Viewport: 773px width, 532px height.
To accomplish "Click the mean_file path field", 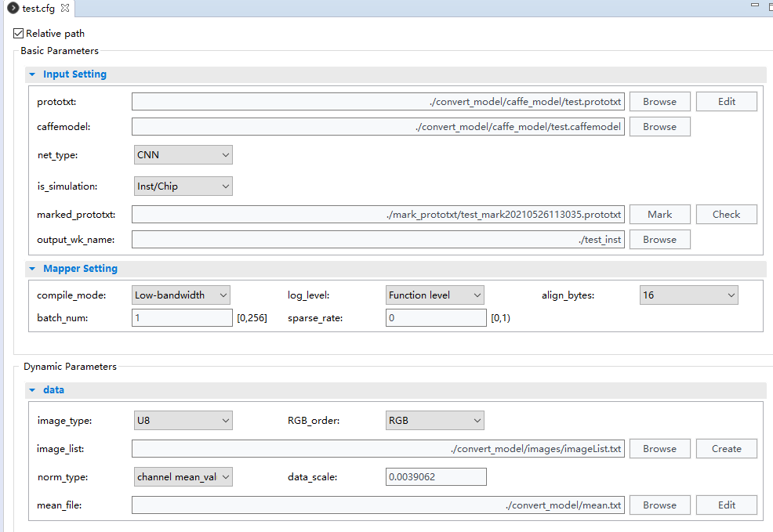I will (x=378, y=505).
